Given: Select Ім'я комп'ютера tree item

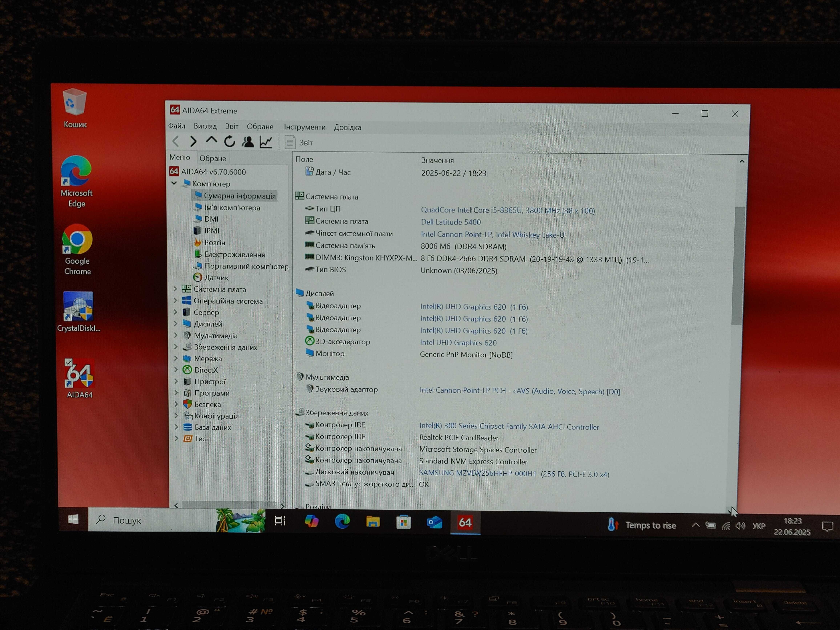Looking at the screenshot, I should [227, 207].
